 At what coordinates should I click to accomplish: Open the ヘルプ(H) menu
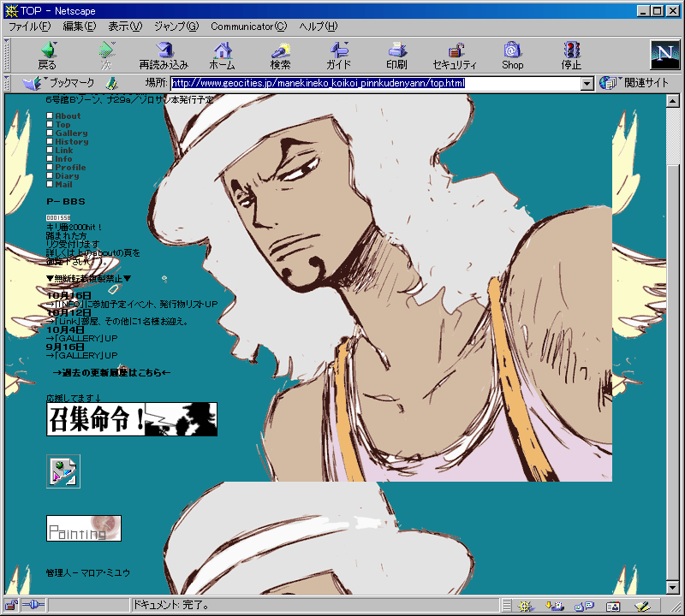point(319,27)
